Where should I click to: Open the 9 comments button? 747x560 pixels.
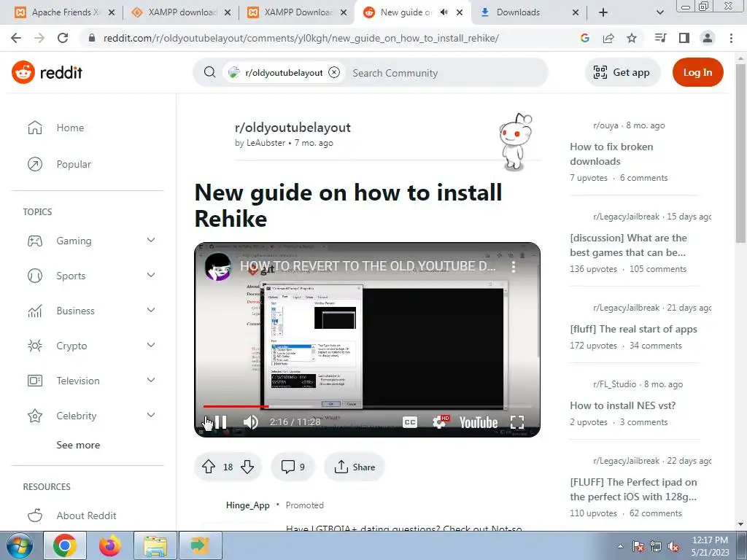point(293,467)
